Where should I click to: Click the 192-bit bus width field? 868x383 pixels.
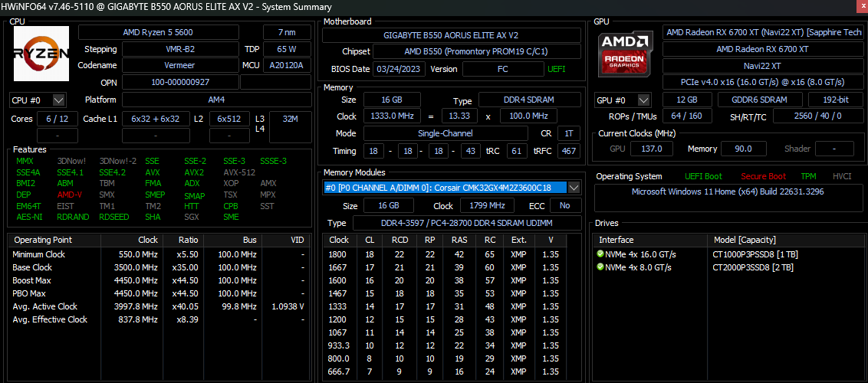835,100
